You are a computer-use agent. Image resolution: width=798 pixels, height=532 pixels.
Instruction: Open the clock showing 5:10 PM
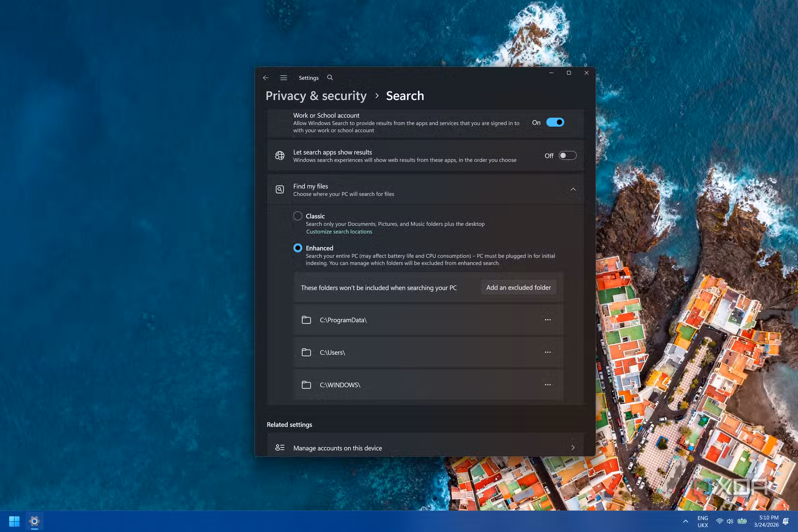pyautogui.click(x=766, y=521)
